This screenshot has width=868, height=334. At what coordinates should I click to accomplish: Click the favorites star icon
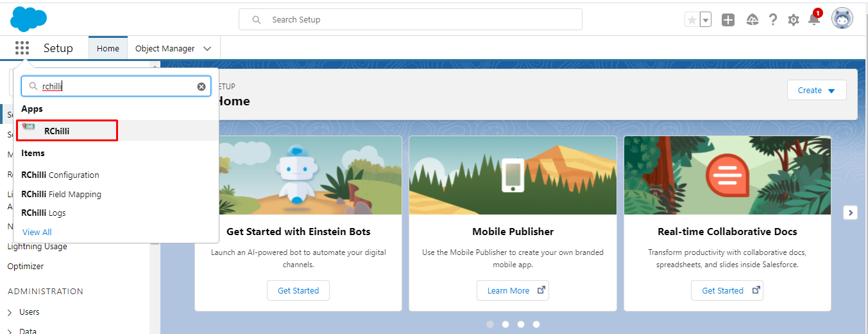click(x=692, y=20)
